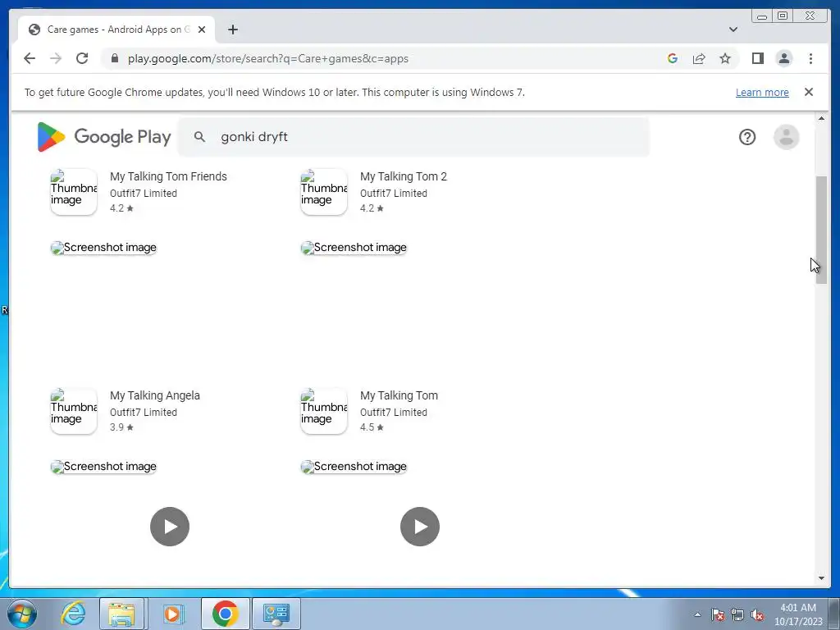This screenshot has width=840, height=630.
Task: Open the taskbar clock and date
Action: tap(797, 614)
